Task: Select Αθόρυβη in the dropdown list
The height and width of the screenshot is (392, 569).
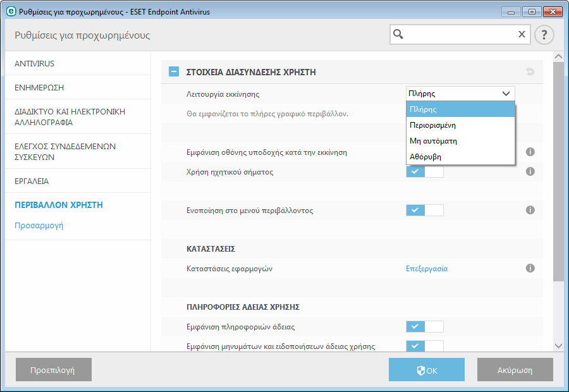Action: (x=460, y=157)
